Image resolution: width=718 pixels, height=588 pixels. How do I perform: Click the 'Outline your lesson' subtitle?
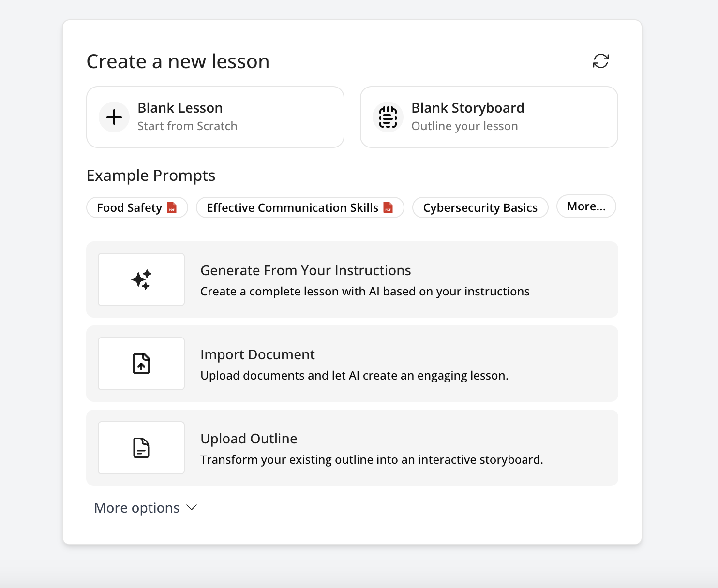464,126
